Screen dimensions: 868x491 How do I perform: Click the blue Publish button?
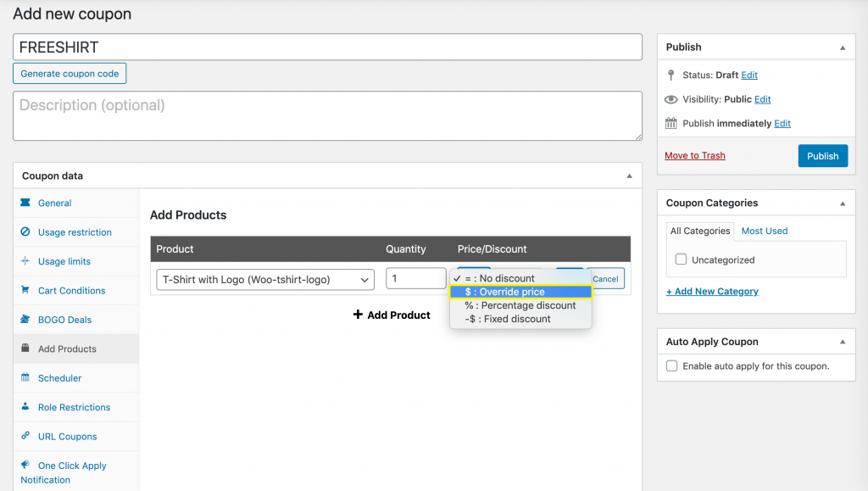tap(822, 156)
